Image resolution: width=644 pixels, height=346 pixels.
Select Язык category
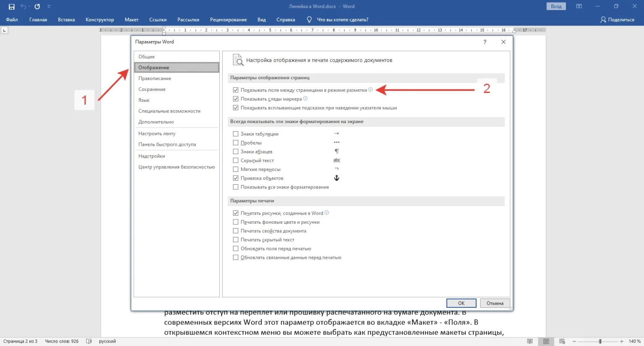pyautogui.click(x=177, y=100)
